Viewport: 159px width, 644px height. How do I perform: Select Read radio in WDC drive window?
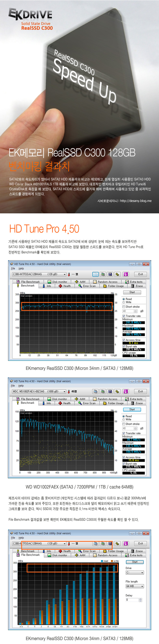(x=124, y=416)
